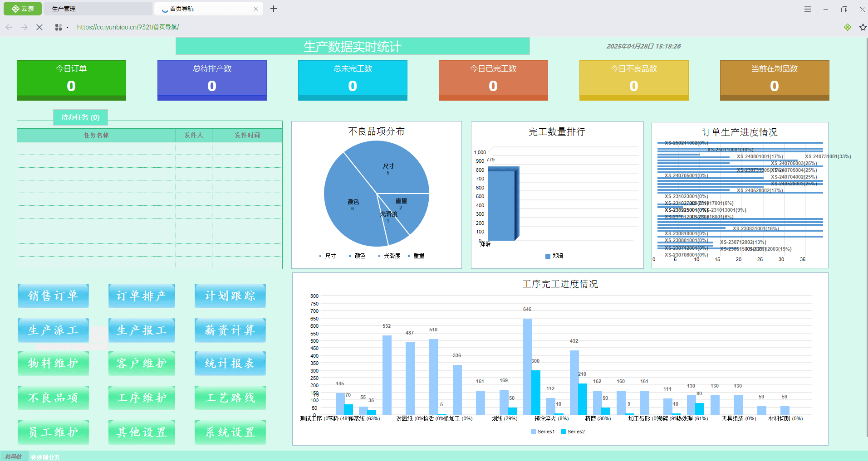Open 系统设置 button
The image size is (868, 461).
click(x=230, y=432)
